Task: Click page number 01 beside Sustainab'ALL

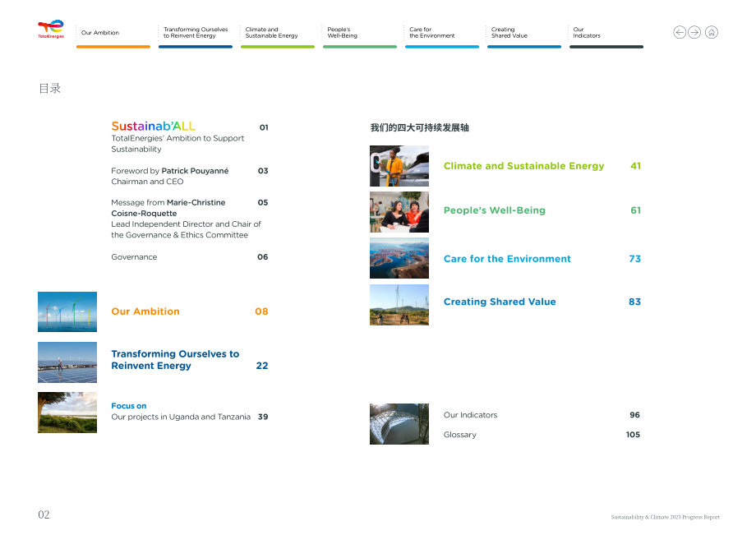Action: click(x=264, y=127)
